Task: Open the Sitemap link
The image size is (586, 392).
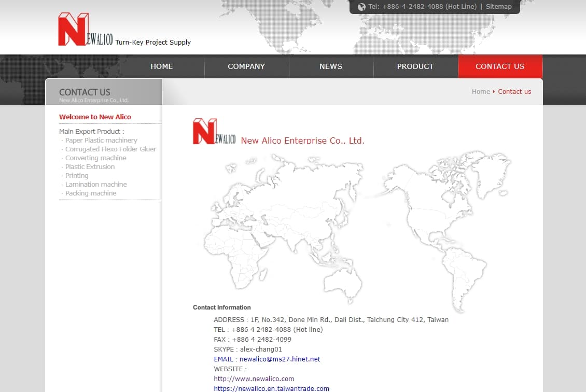Action: pos(498,6)
